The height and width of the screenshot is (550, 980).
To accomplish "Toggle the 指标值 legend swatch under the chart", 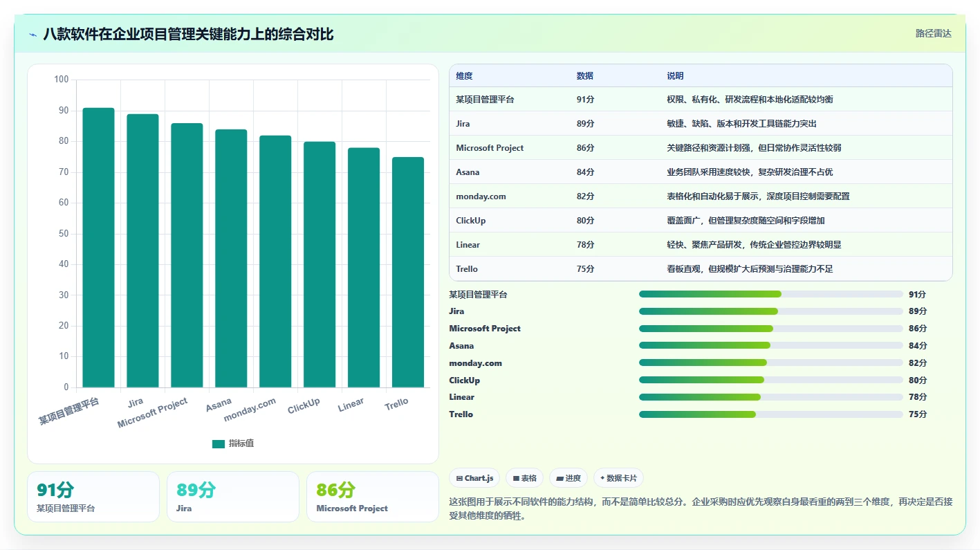I will (219, 443).
